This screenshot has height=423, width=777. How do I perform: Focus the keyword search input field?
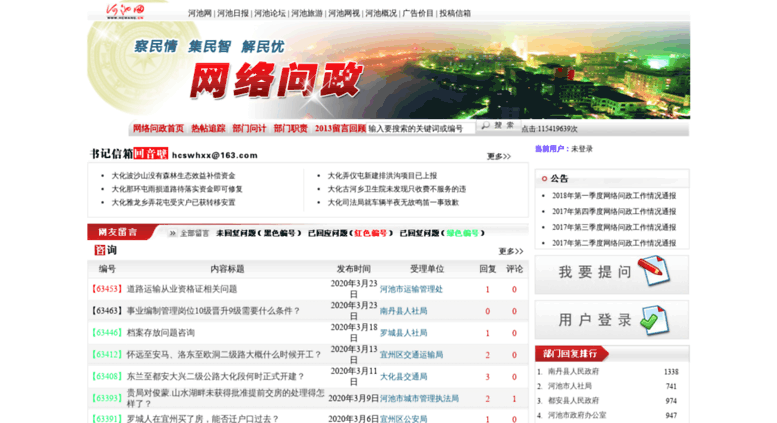421,129
